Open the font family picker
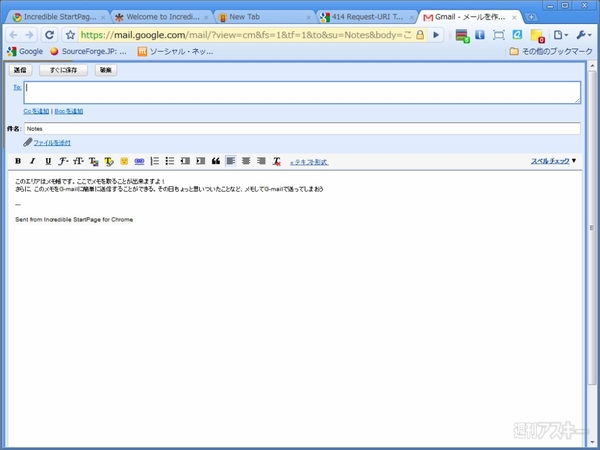This screenshot has height=450, width=600. [x=63, y=161]
